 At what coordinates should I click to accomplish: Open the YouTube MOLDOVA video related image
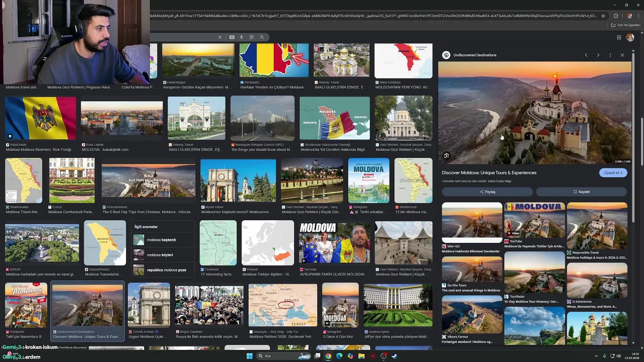(534, 220)
